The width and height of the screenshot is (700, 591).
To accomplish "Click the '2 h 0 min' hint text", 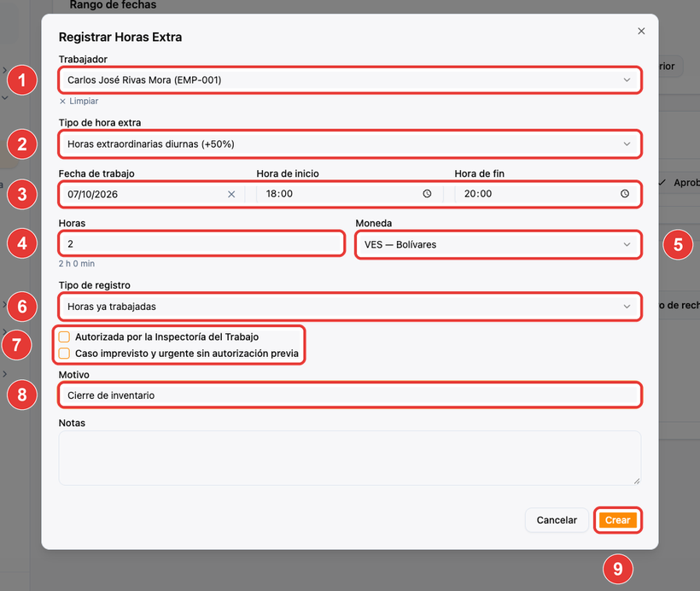I will coord(77,264).
